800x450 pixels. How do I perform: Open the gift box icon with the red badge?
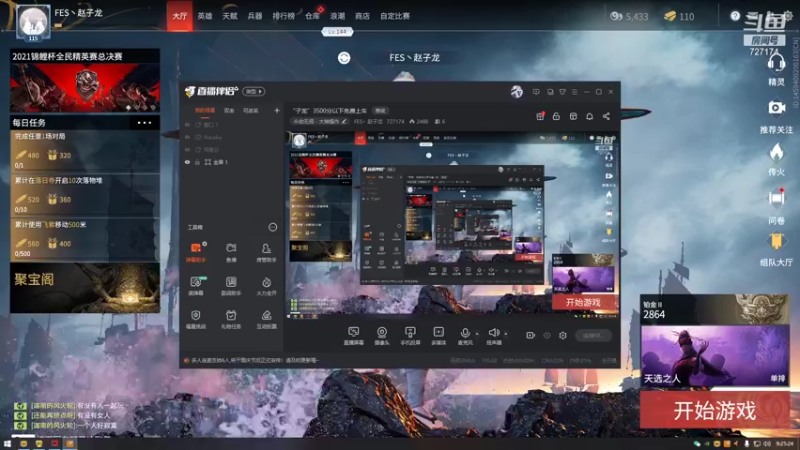point(540,116)
